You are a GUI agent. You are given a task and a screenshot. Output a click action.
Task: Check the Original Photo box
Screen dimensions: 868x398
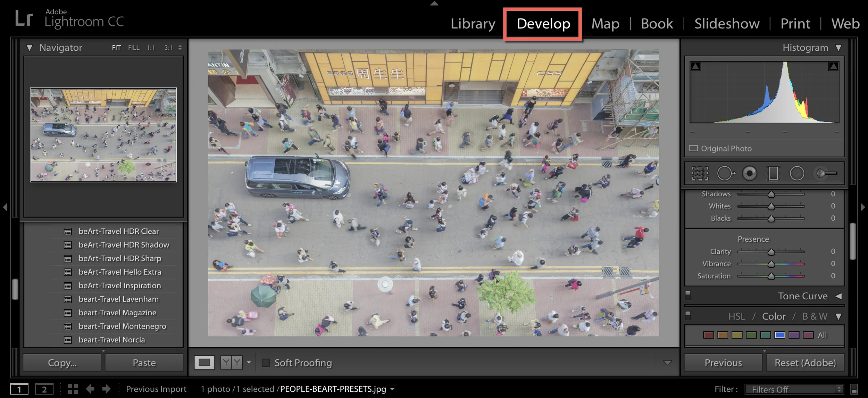693,148
